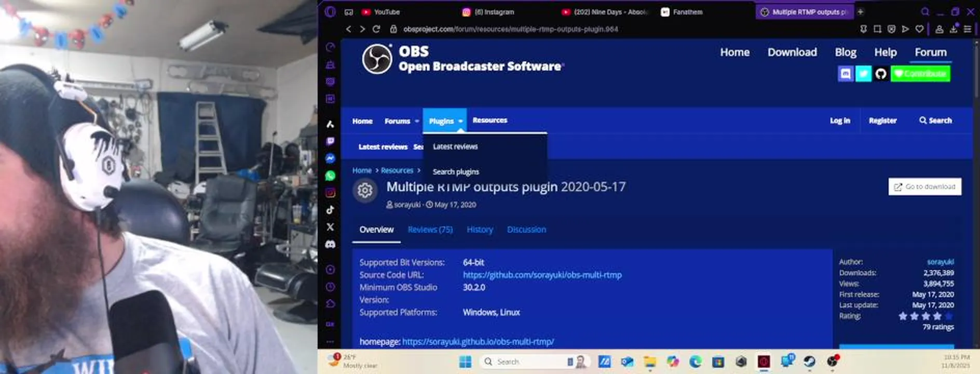Open the OBS Discord social button
Screen dimensions: 980x374
(x=846, y=74)
